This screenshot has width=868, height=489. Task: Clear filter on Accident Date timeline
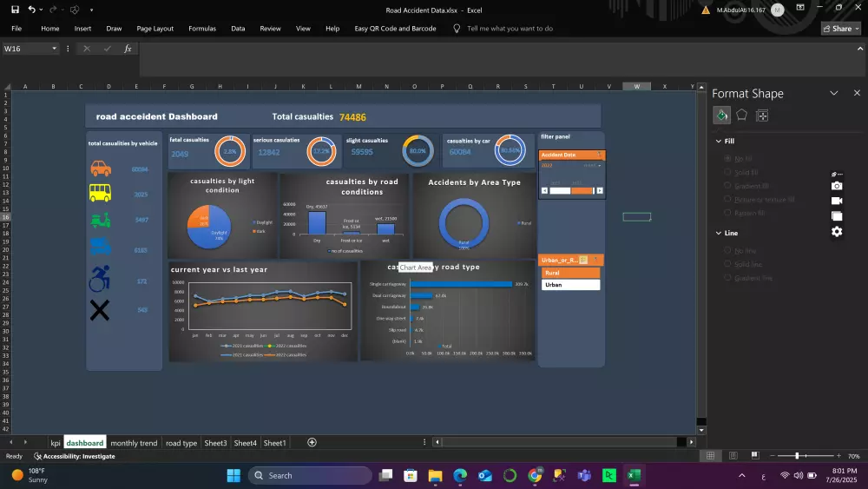click(599, 155)
